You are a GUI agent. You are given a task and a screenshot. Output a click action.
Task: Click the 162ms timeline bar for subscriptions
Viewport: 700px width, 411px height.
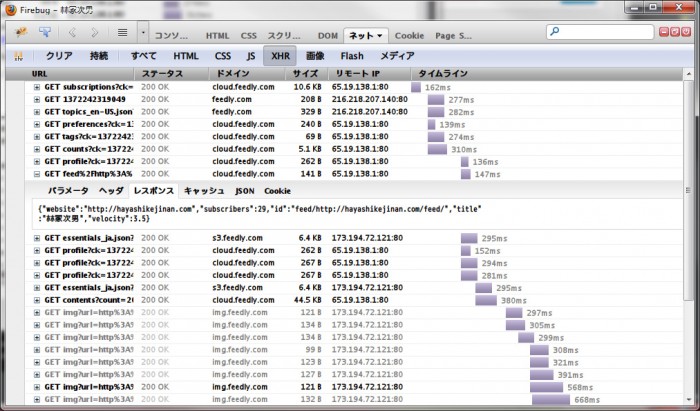415,87
